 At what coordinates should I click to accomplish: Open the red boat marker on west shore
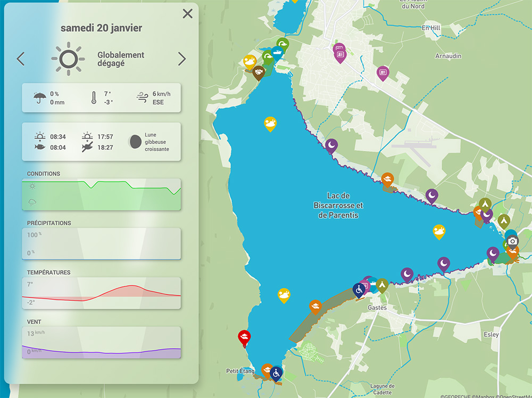[x=244, y=337]
